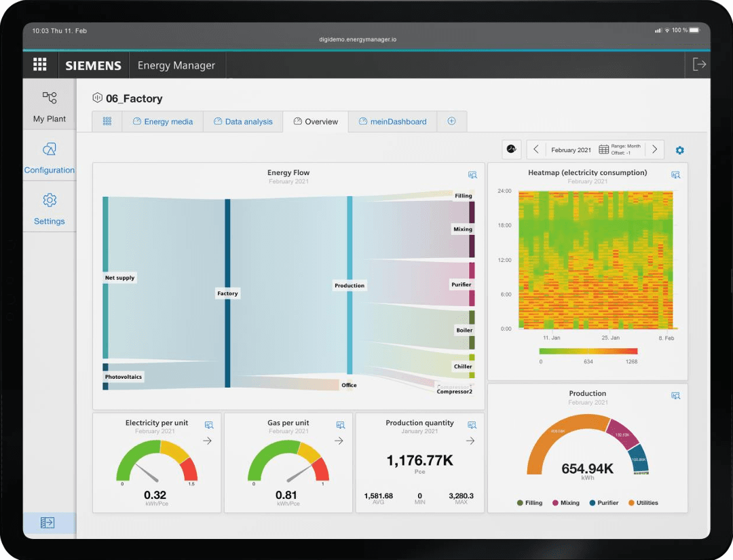Open Electricity per unit arrow link

coord(208,441)
